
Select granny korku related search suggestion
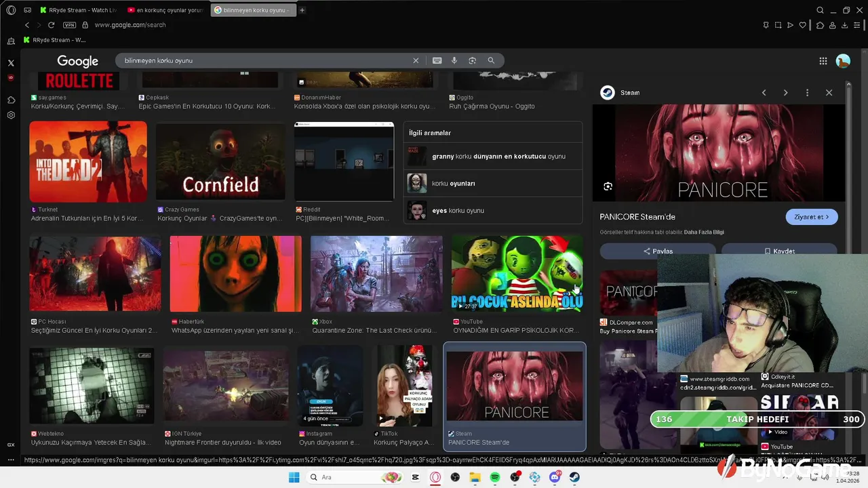coord(493,157)
